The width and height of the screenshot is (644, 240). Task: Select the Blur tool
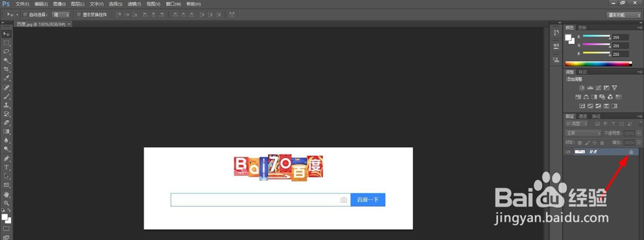tap(6, 141)
